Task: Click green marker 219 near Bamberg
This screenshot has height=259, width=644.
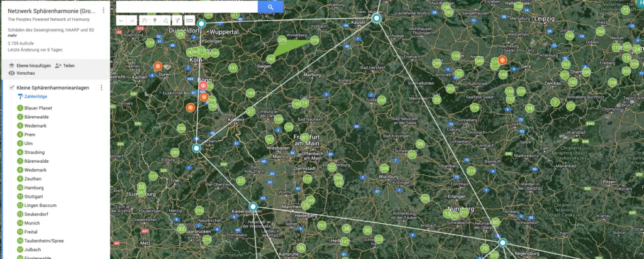Action: tap(471, 171)
